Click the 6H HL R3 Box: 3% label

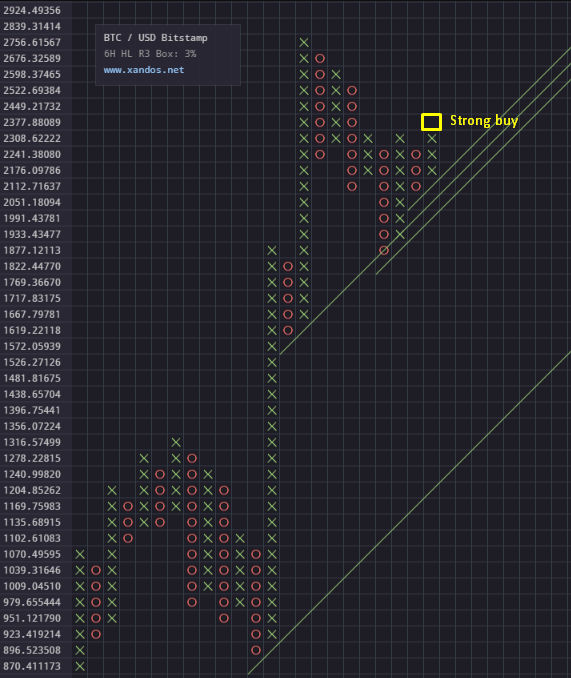tap(150, 54)
